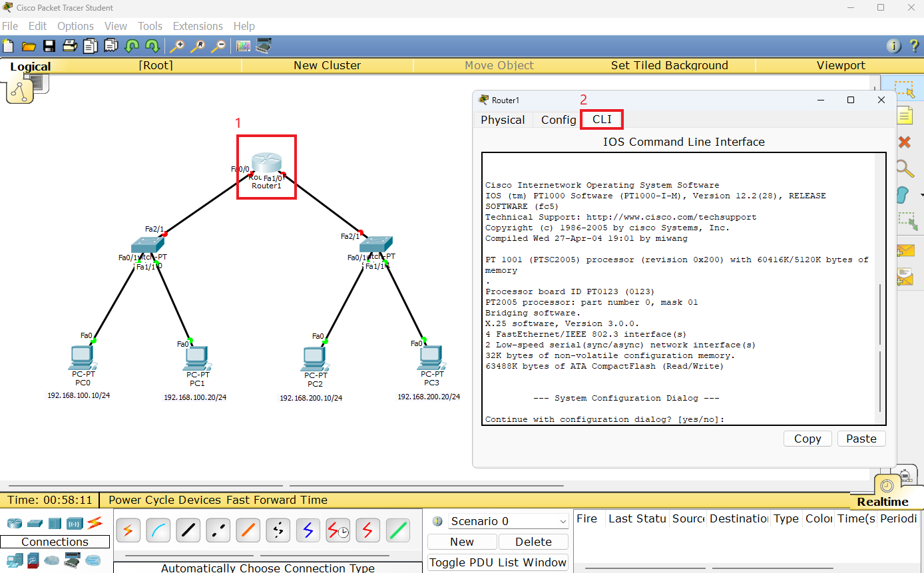The height and width of the screenshot is (573, 924).
Task: Pick the orange fiber cable
Action: click(248, 530)
